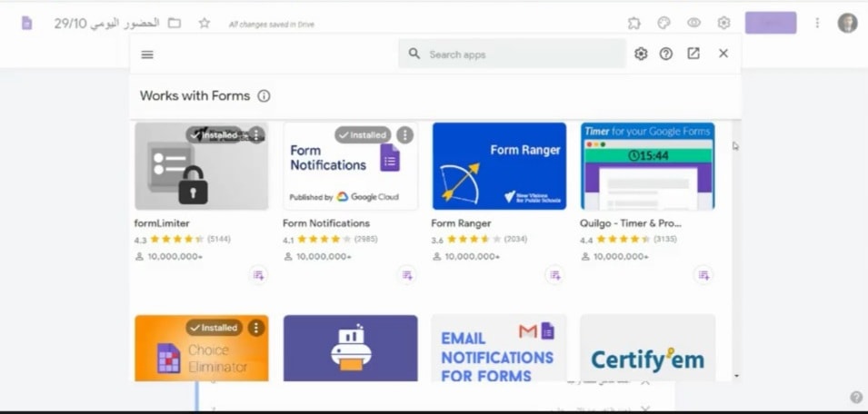The height and width of the screenshot is (414, 868).
Task: Click Installed badge on Form Notifications
Action: point(363,135)
